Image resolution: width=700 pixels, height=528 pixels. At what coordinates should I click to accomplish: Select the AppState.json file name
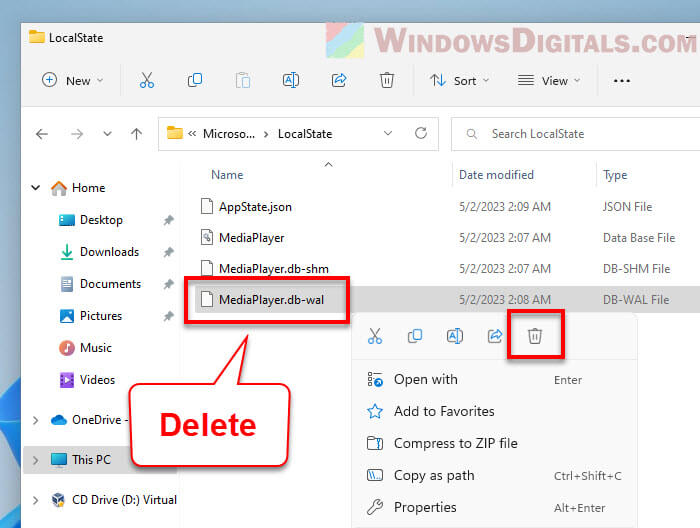(255, 207)
